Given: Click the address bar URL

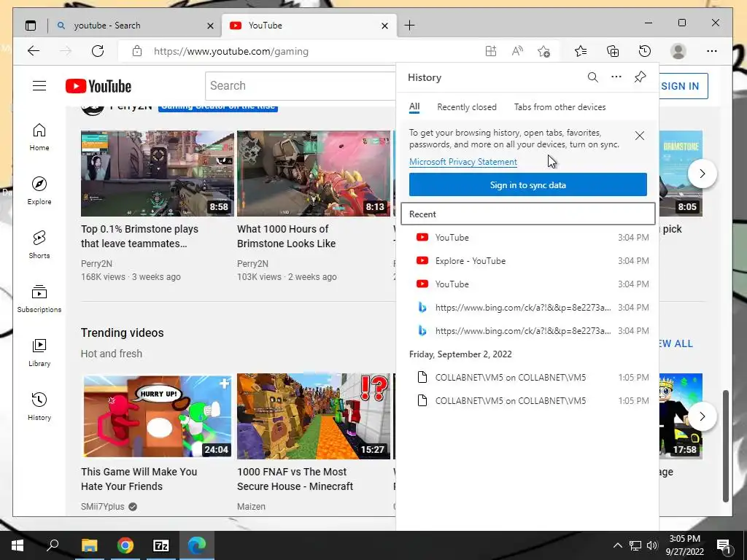Looking at the screenshot, I should tap(231, 51).
